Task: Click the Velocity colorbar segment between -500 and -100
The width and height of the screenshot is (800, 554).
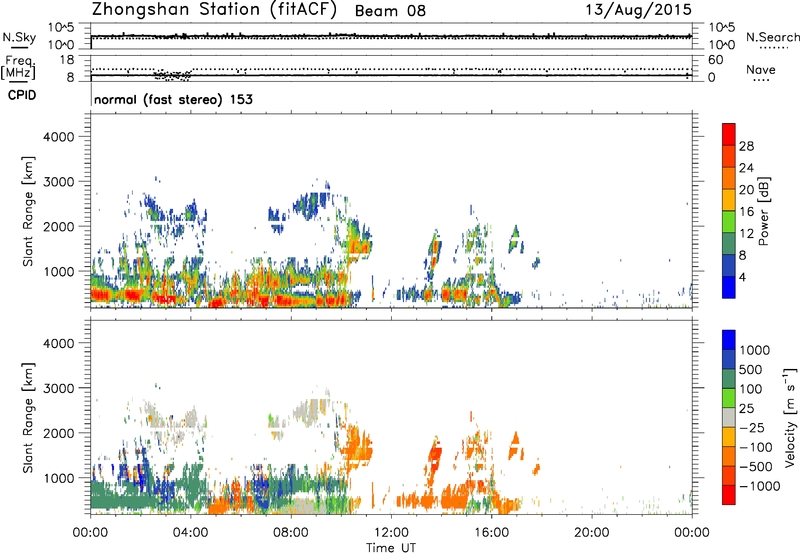Action: pyautogui.click(x=729, y=456)
